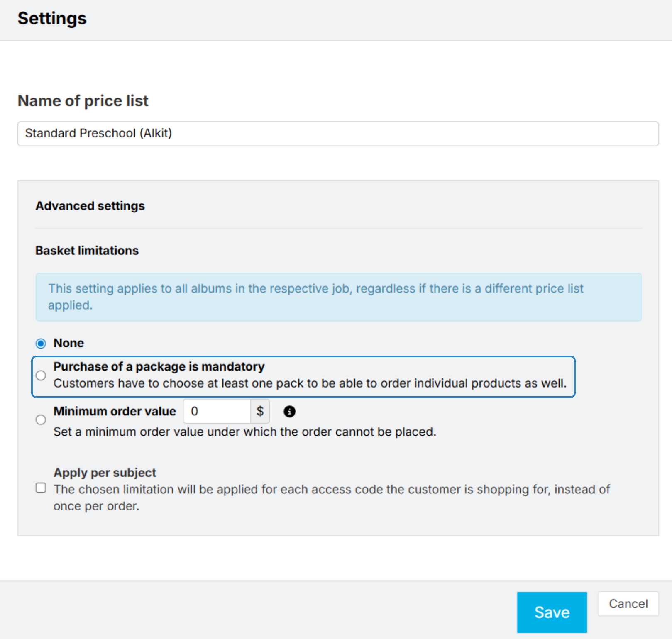
Task: Focus the Name of price list field
Action: tap(338, 134)
